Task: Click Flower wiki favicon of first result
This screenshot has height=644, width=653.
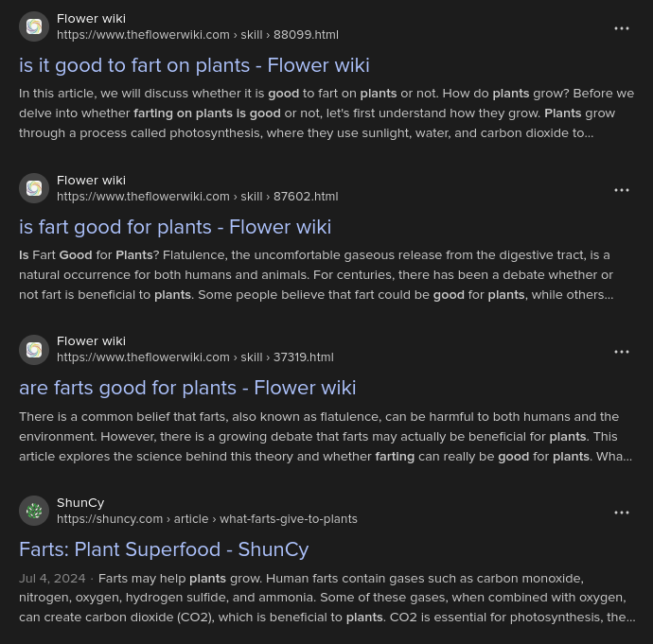Action: pos(34,26)
